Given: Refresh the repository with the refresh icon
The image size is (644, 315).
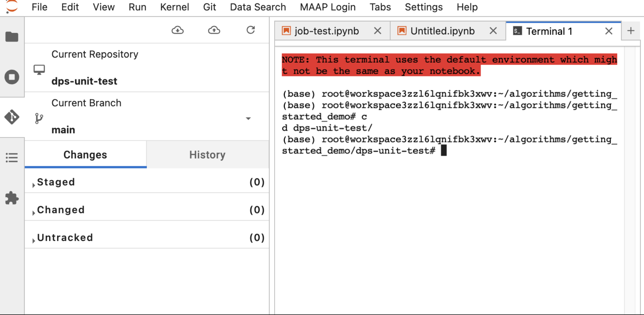Looking at the screenshot, I should point(251,30).
